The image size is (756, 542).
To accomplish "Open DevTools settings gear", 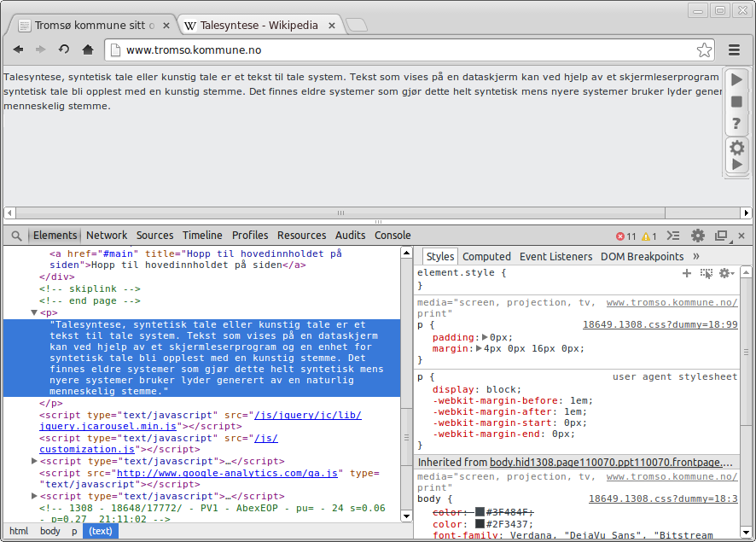I will pos(698,236).
